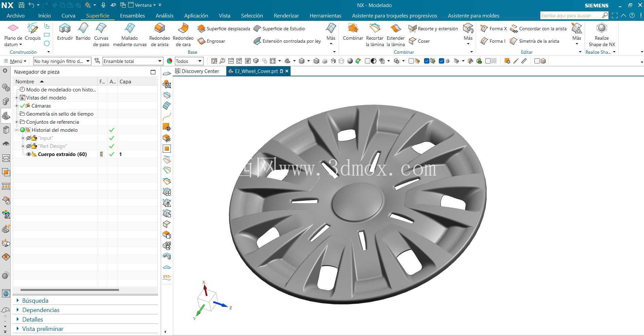Click the navigator horizontal scrollbar
Screen dimensions: 644x336
(70, 290)
